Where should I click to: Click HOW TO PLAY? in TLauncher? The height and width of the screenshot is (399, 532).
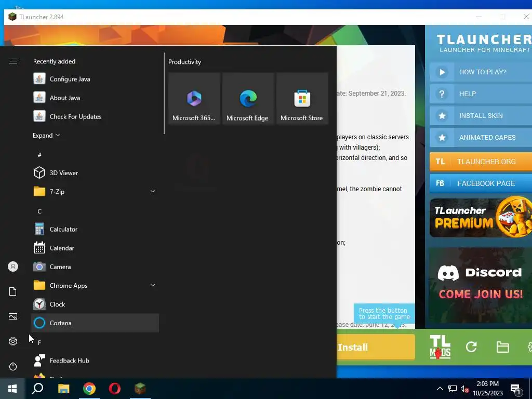click(x=481, y=72)
